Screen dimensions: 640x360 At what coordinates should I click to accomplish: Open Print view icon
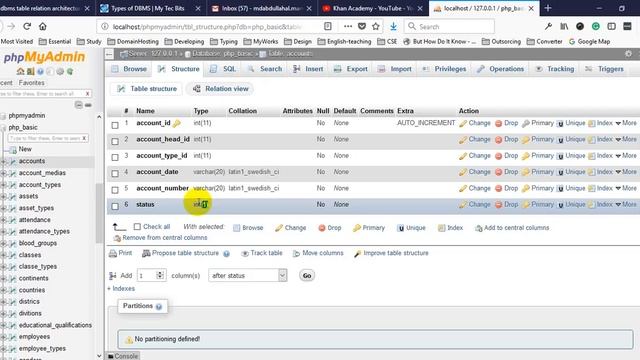coord(113,253)
